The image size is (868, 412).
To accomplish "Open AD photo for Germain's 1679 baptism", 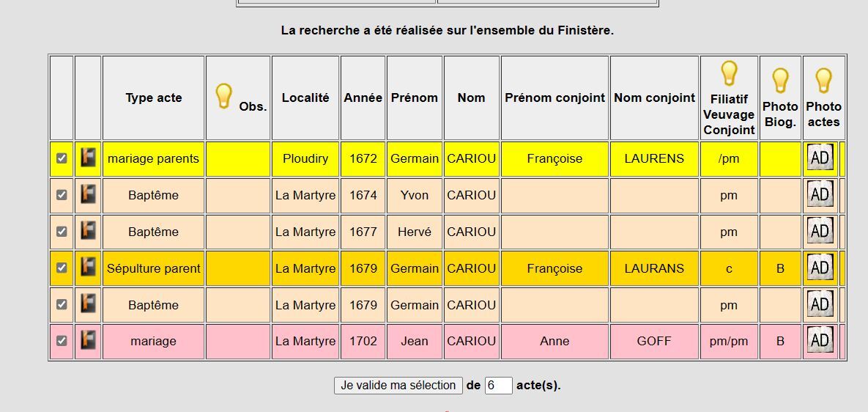I will point(820,304).
